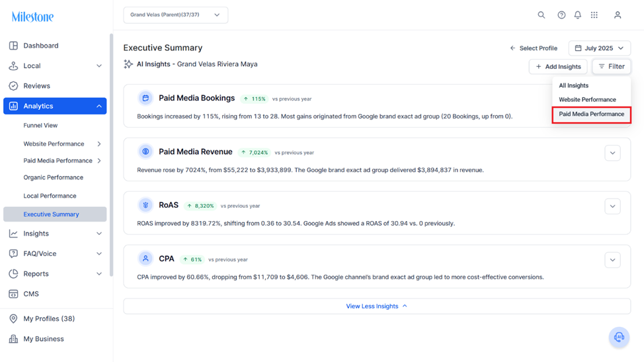The height and width of the screenshot is (362, 644).
Task: Launch the AI chat assistant bubble
Action: pos(619,338)
